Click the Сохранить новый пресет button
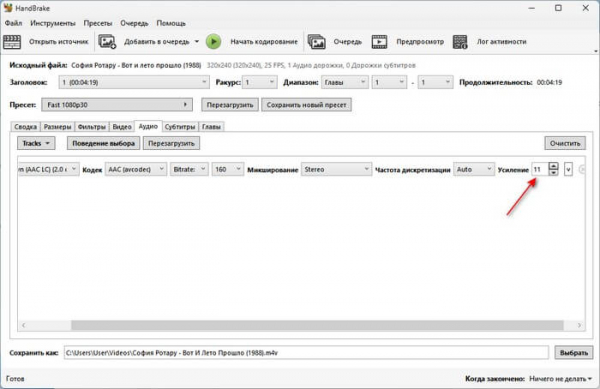The height and width of the screenshot is (389, 600). tap(307, 105)
